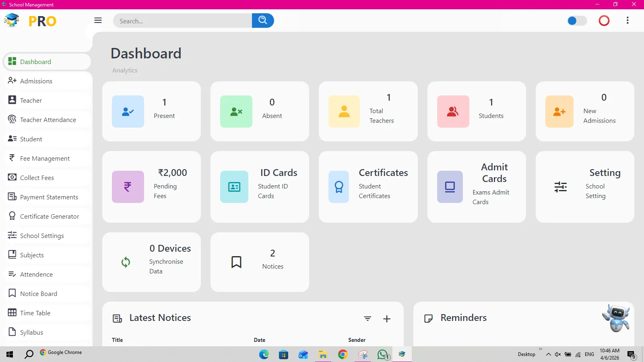644x362 pixels.
Task: Open Syllabus in sidebar
Action: [x=47, y=332]
